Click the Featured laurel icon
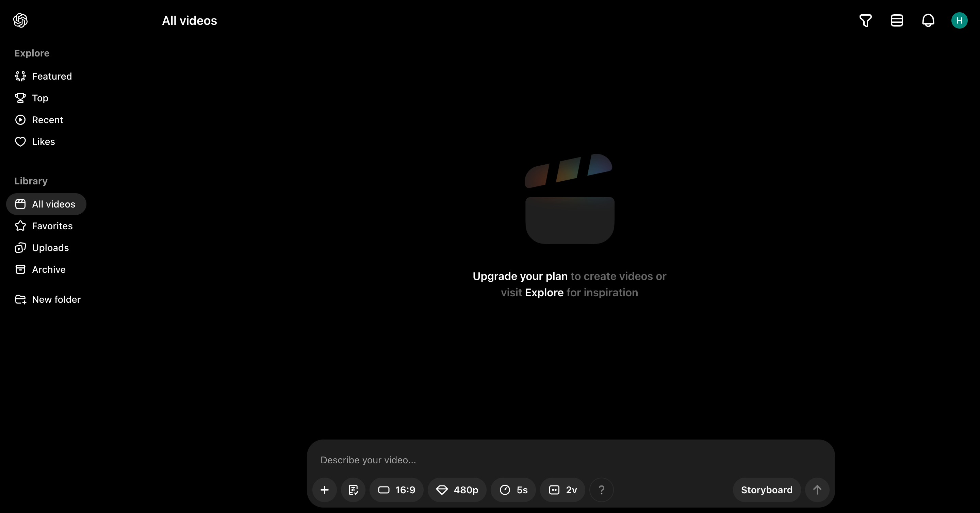 20,77
